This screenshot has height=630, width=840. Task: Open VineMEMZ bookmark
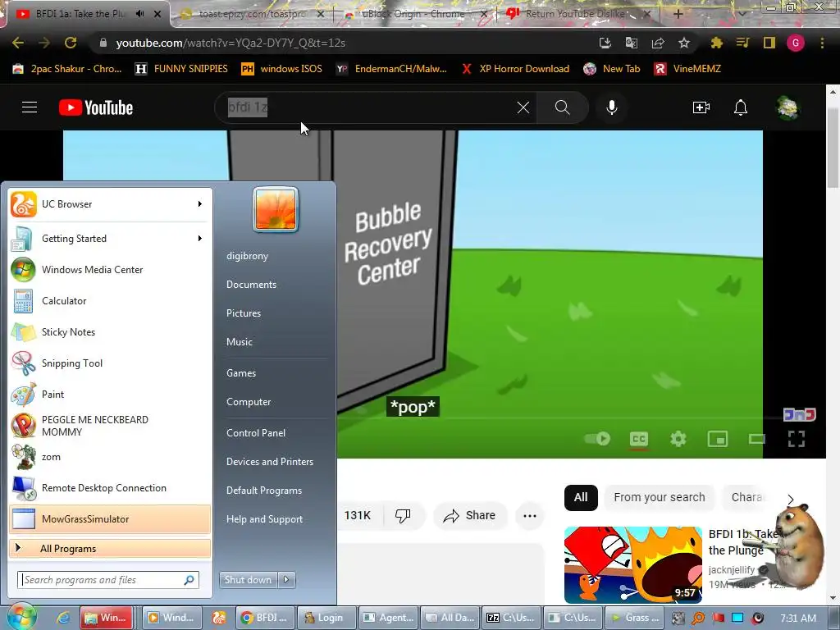[687, 69]
